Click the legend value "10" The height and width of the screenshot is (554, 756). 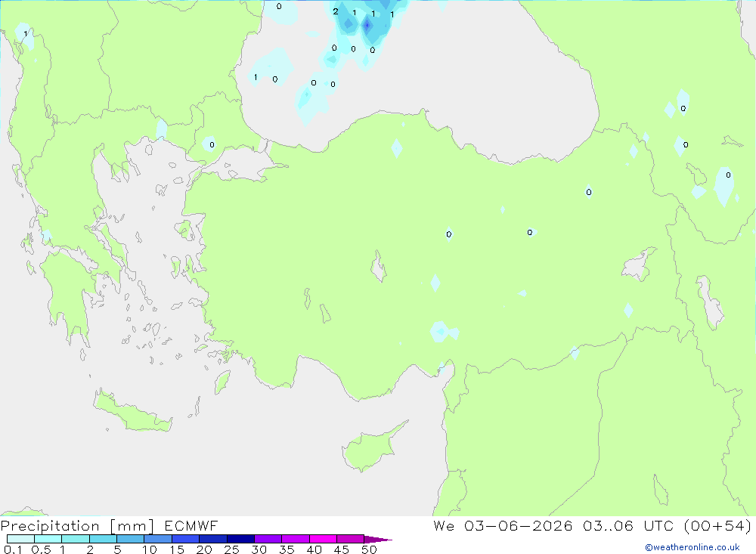click(x=150, y=549)
